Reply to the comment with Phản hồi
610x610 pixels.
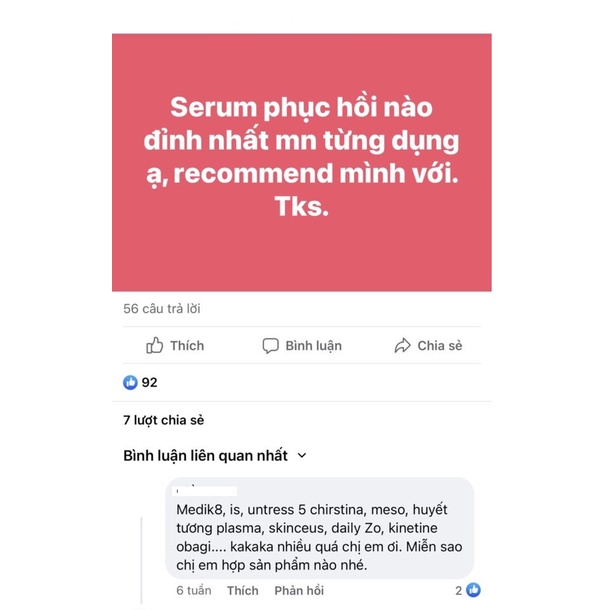click(299, 591)
